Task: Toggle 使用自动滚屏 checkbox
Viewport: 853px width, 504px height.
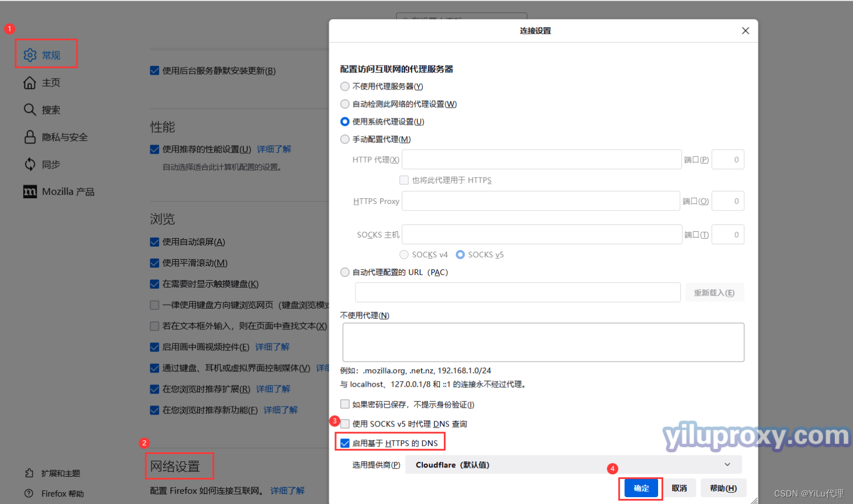Action: [154, 242]
